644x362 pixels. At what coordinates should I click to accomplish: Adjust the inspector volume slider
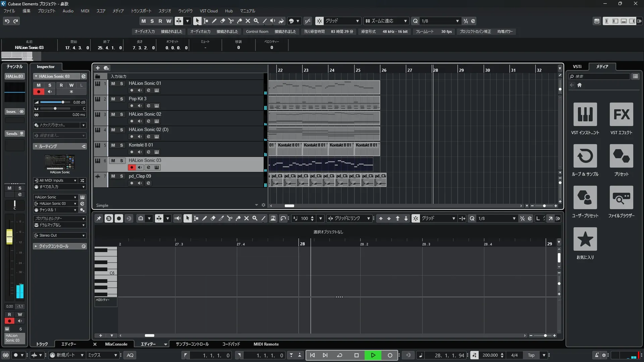(63, 102)
